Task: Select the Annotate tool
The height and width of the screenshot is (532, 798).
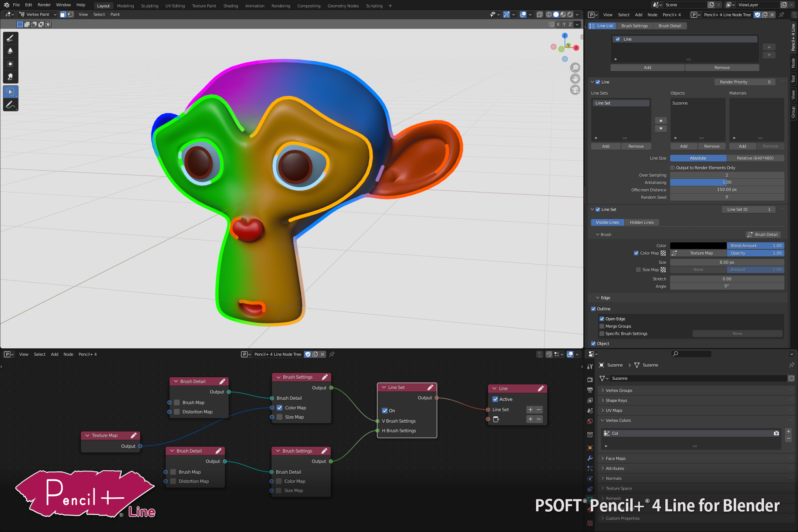Action: [x=10, y=105]
